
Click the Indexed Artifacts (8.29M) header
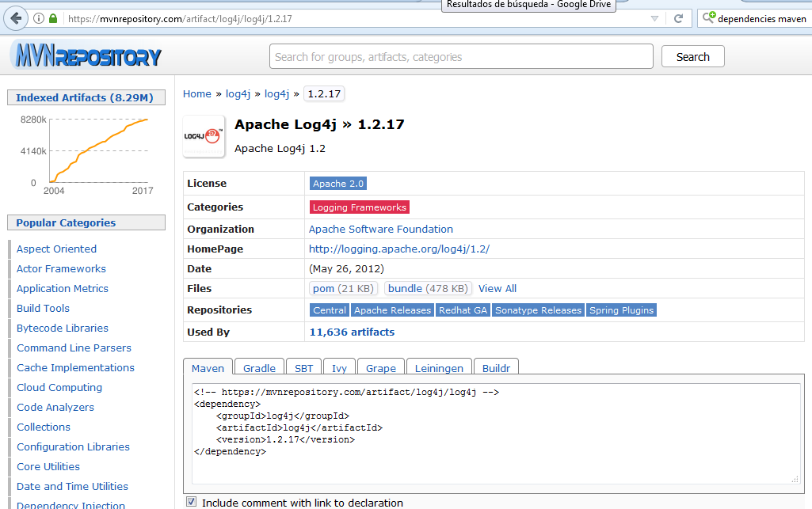[x=86, y=97]
